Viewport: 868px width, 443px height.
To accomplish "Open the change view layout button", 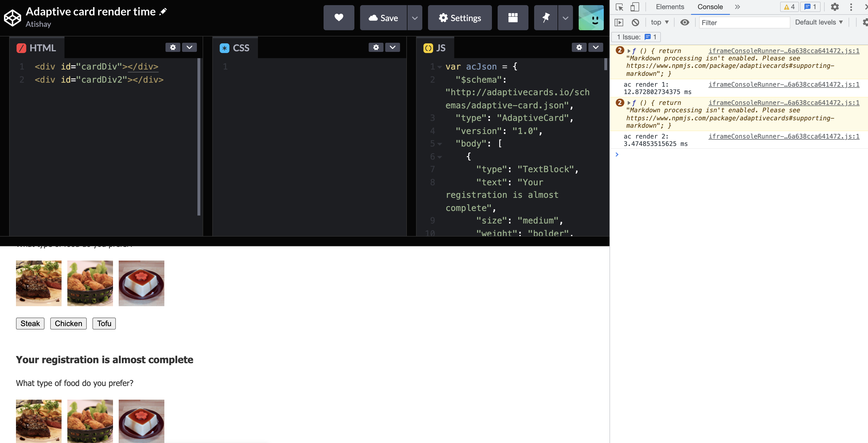I will tap(512, 17).
